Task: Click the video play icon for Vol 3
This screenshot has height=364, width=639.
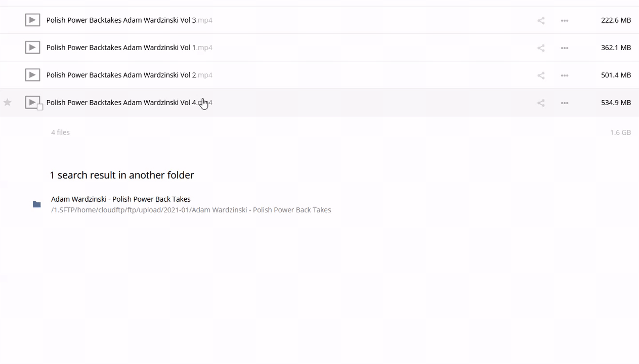Action: coord(32,20)
